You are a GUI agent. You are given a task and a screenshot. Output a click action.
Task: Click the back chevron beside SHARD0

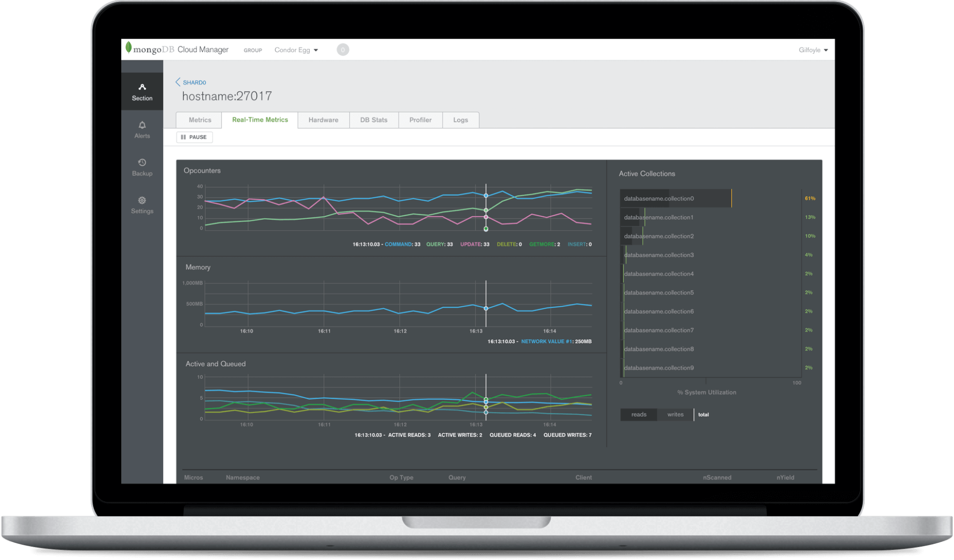178,82
